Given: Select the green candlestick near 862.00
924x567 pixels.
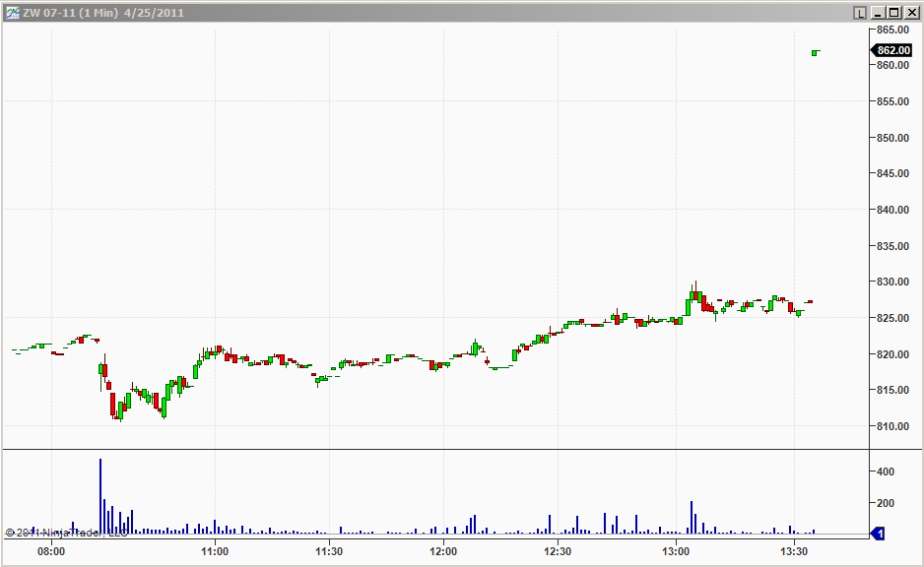Looking at the screenshot, I should [x=815, y=53].
